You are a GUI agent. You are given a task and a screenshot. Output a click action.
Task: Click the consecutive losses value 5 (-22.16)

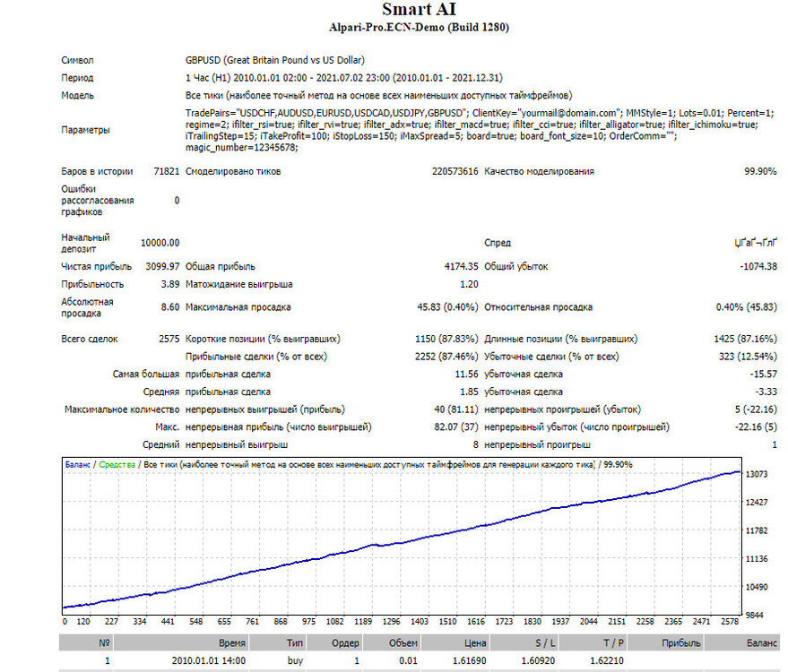(x=756, y=409)
